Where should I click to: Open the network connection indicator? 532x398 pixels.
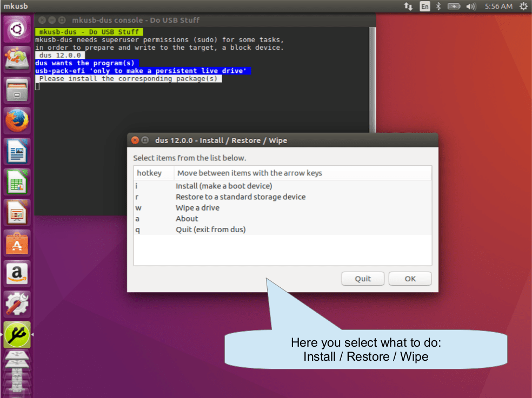click(408, 6)
